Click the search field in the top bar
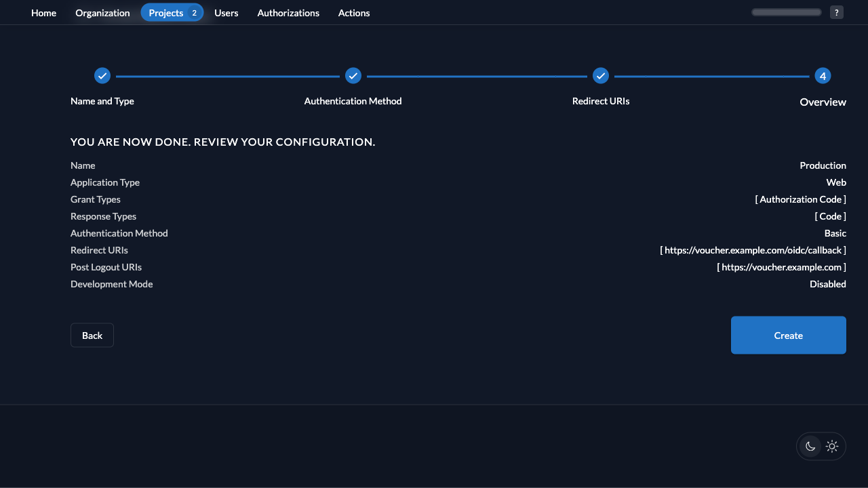 (786, 12)
